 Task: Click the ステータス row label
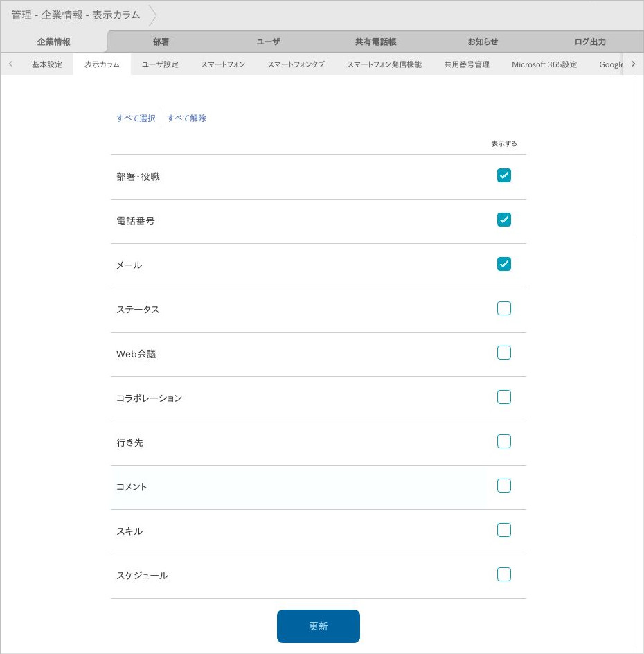(138, 310)
